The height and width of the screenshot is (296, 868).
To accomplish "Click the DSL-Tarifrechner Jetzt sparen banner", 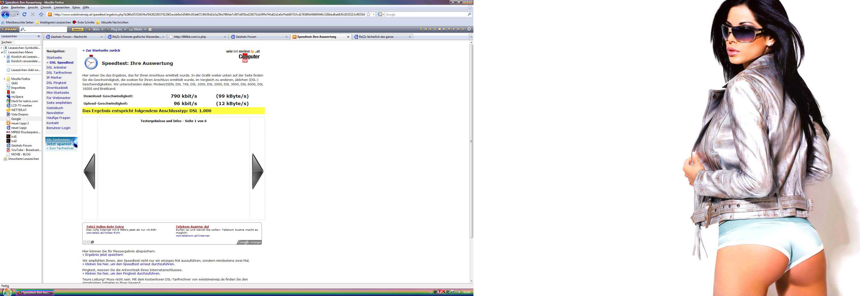I will 61,144.
